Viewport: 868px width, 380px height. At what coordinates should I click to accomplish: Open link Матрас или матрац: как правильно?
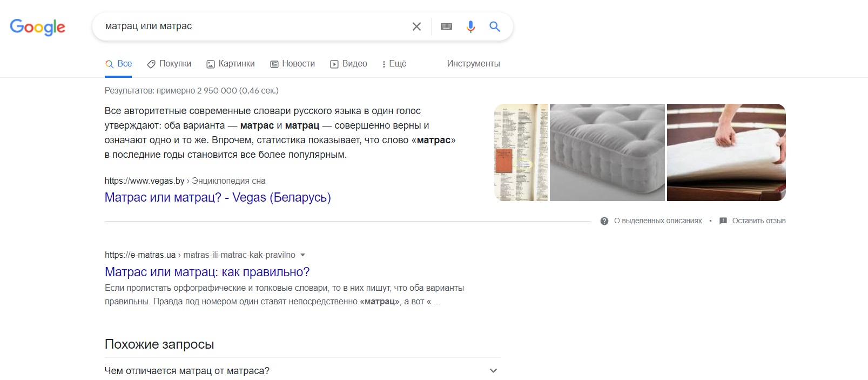pyautogui.click(x=207, y=272)
